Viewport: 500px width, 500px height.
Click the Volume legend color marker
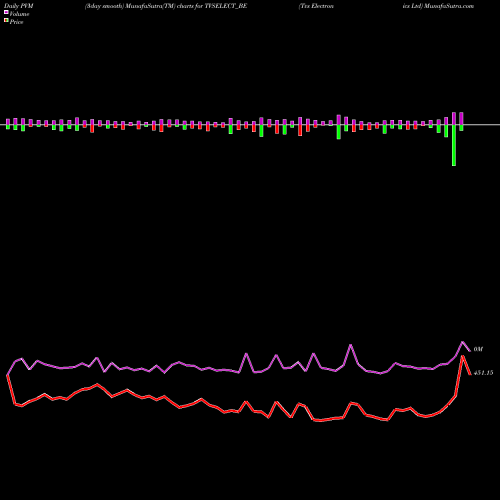pos(6,12)
